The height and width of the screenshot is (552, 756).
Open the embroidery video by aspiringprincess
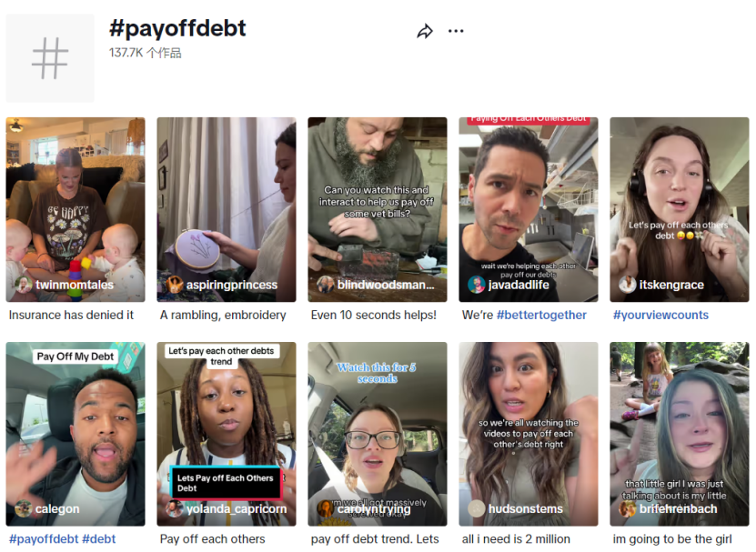227,210
